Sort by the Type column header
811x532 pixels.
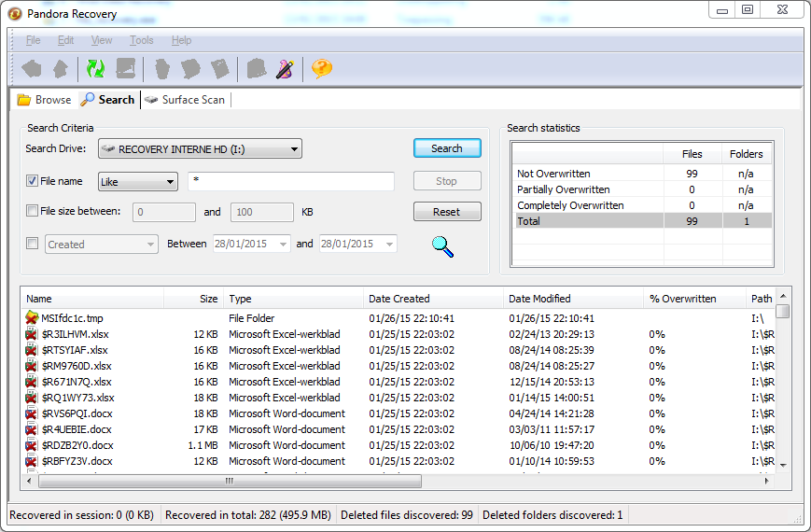click(293, 299)
